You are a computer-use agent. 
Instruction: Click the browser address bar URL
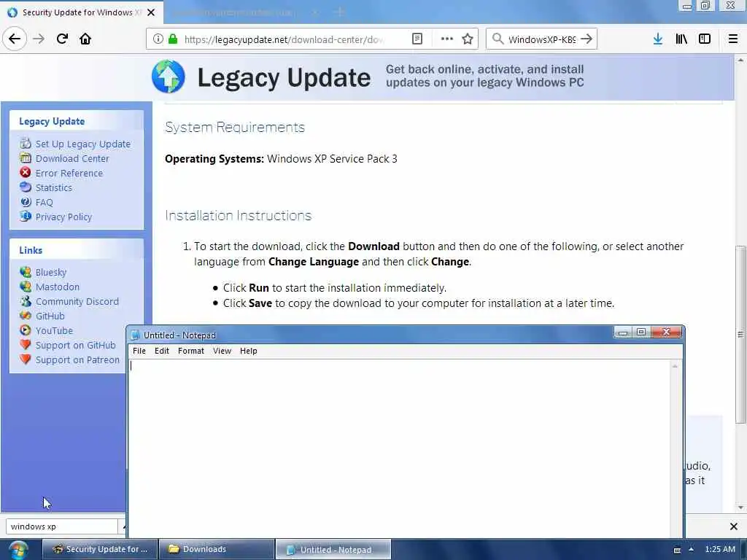(285, 39)
